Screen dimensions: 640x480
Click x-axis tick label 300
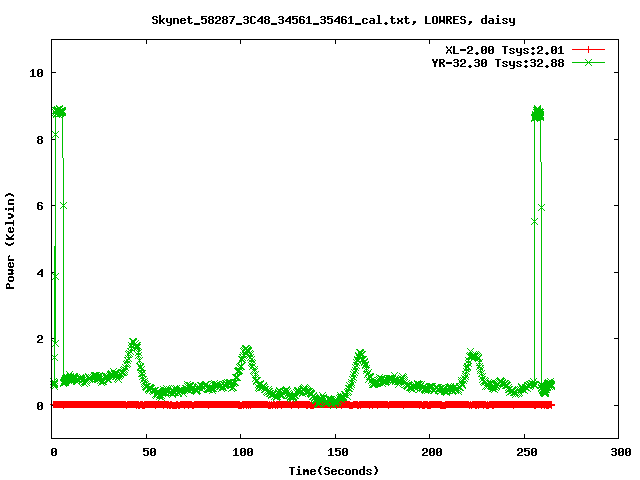coord(620,452)
